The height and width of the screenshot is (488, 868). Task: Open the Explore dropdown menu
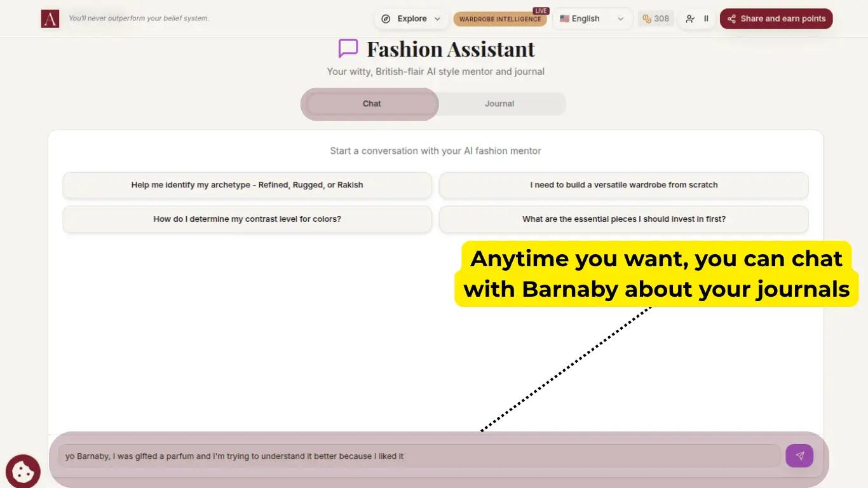410,19
